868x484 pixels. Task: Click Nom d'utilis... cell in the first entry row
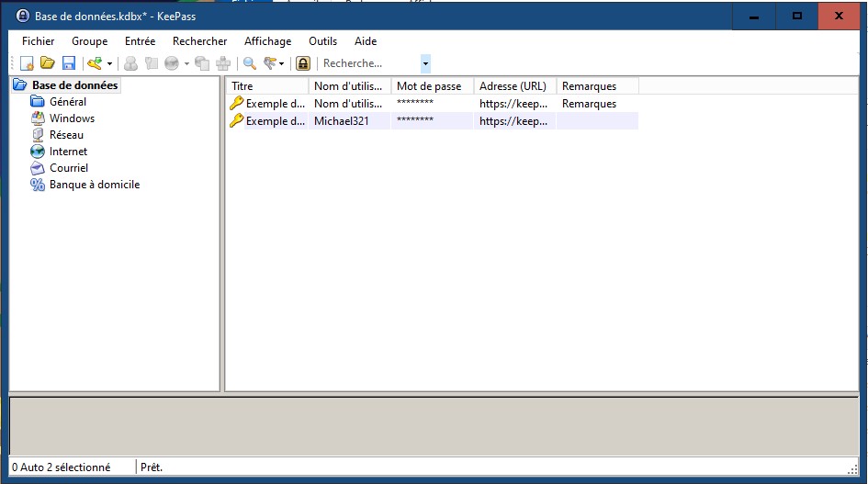click(348, 104)
